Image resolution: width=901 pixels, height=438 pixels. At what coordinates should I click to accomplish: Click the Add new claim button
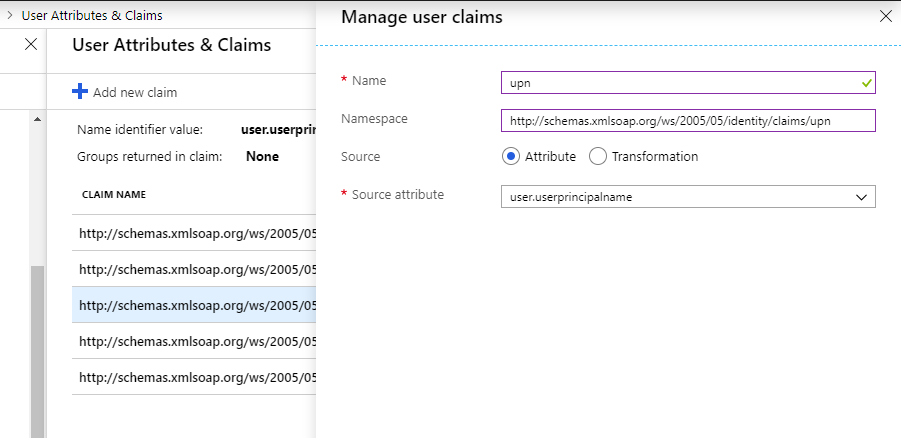pos(125,92)
